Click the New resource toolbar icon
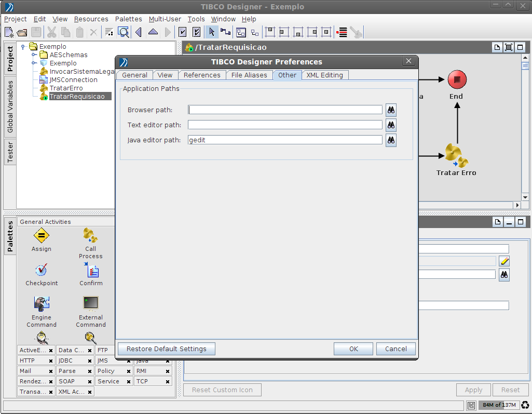 (9, 32)
